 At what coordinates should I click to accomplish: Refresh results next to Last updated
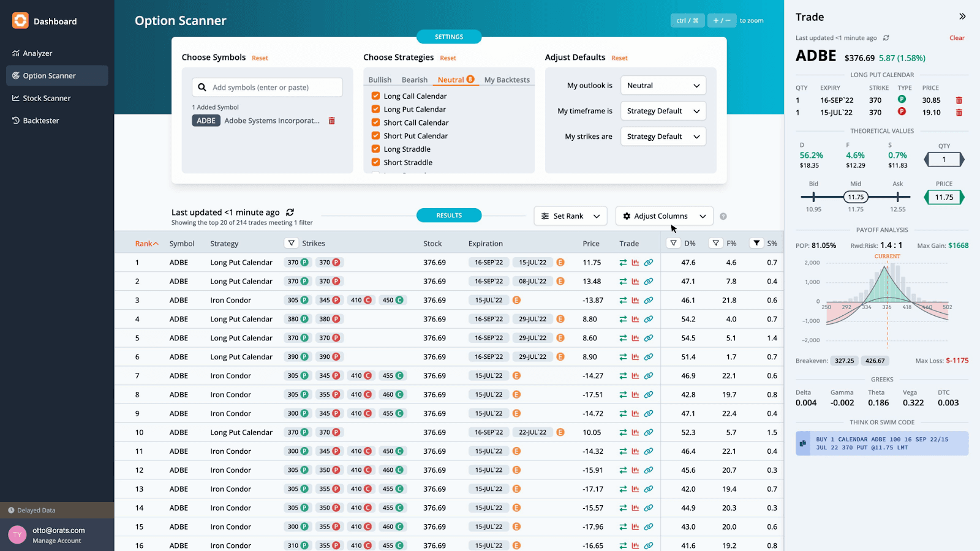290,212
